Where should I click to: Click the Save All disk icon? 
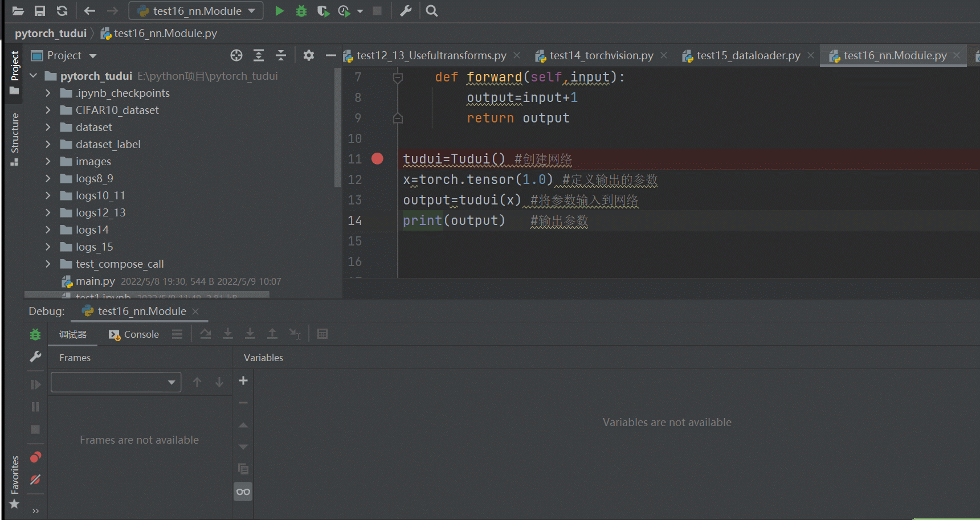coord(40,11)
